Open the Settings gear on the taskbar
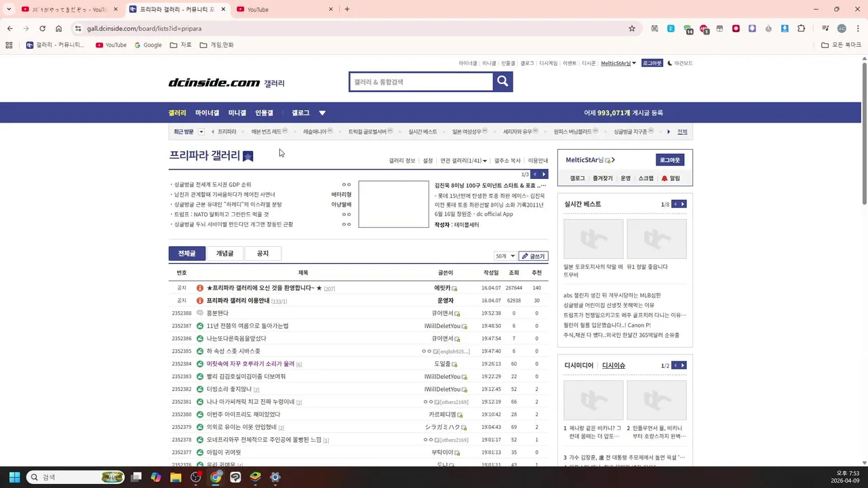This screenshot has width=868, height=488. 275,477
